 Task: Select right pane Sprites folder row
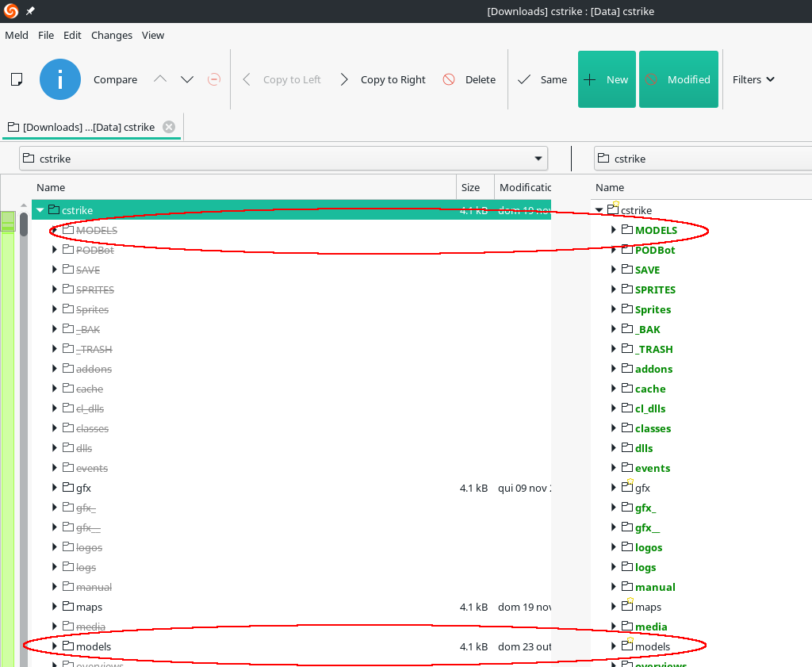[701, 309]
